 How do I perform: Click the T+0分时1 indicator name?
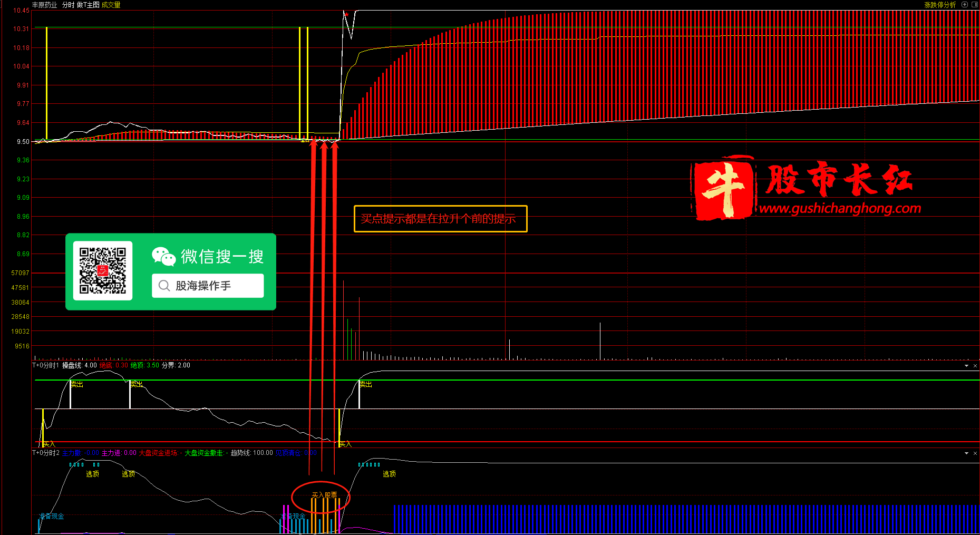pyautogui.click(x=46, y=365)
